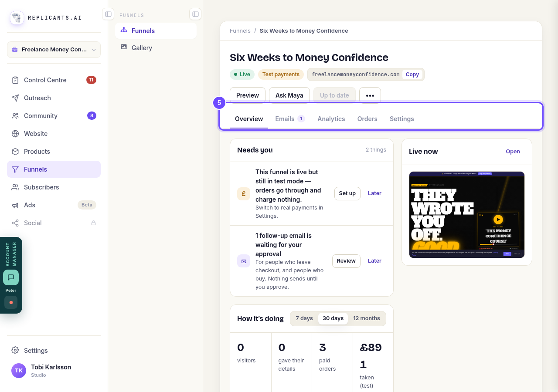Expand the Freelance Money Con... workspace dropdown
The width and height of the screenshot is (558, 392).
(x=54, y=50)
